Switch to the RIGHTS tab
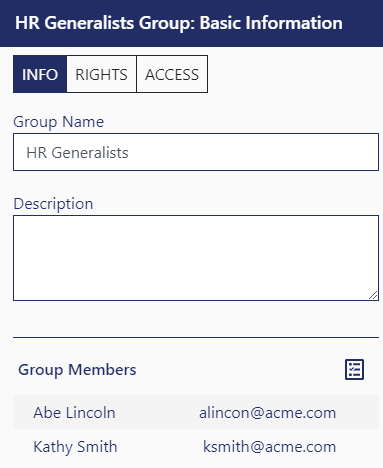 tap(101, 74)
